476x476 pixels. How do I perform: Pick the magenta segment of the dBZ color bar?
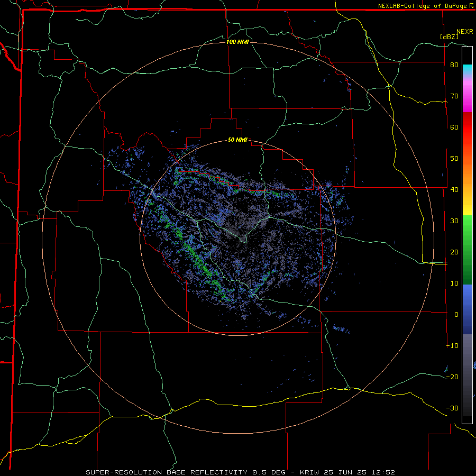(x=467, y=97)
